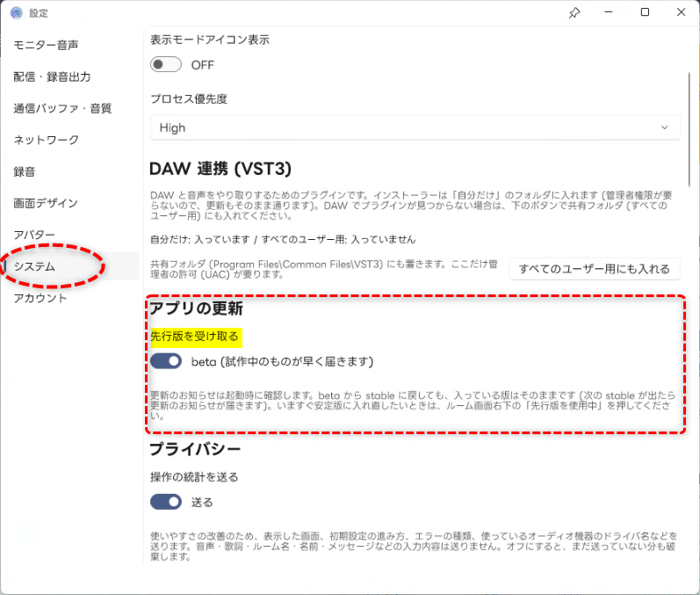
Task: Click the 先行版を受け取る label
Action: tap(195, 337)
